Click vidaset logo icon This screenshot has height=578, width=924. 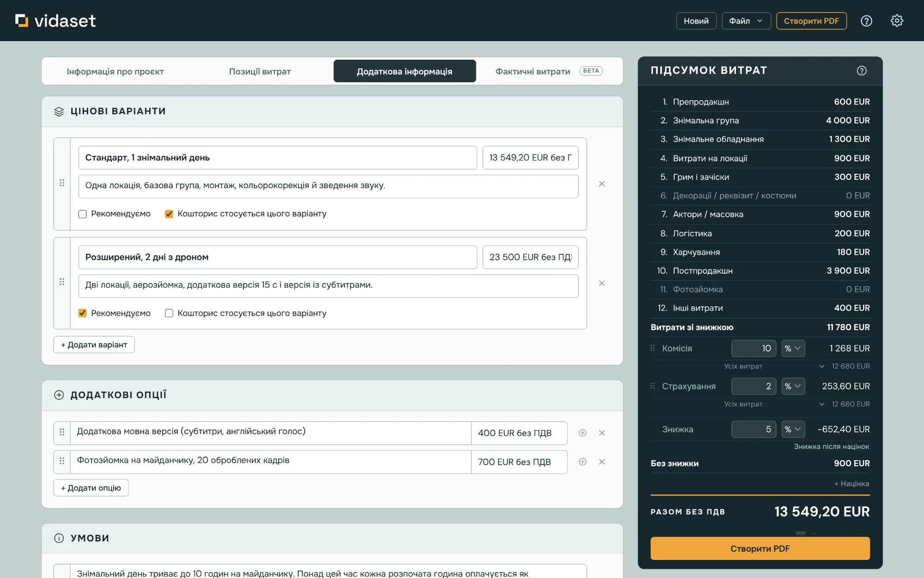(x=22, y=21)
